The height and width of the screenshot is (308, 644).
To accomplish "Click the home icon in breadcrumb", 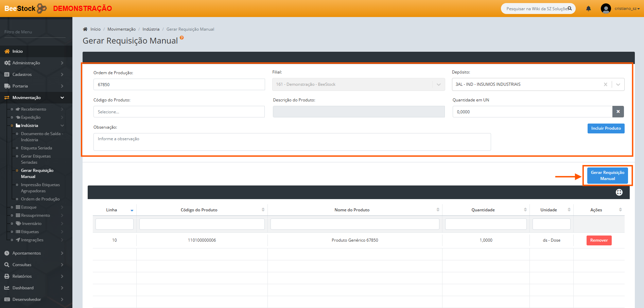I will click(x=85, y=29).
